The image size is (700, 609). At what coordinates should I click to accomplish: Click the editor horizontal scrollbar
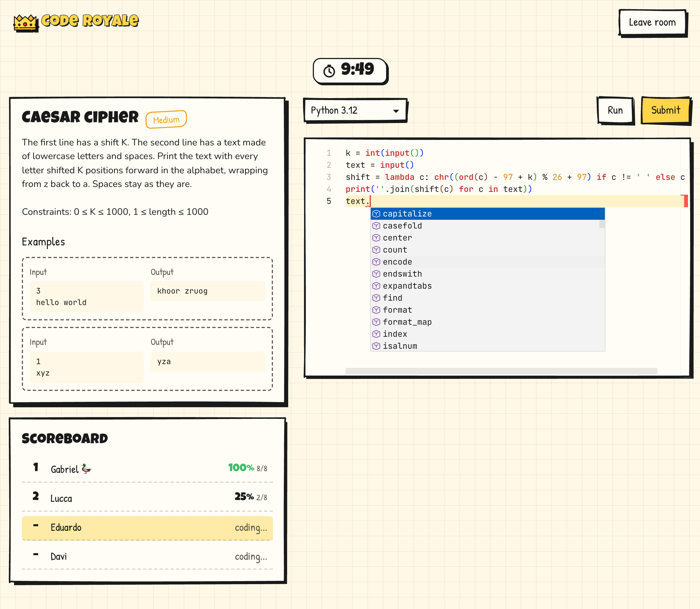click(501, 371)
